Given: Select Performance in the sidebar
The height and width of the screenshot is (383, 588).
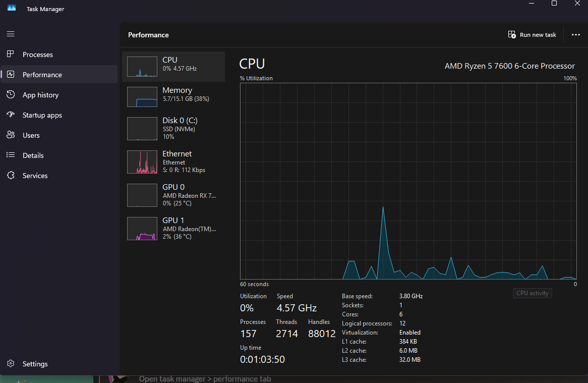Looking at the screenshot, I should [59, 75].
